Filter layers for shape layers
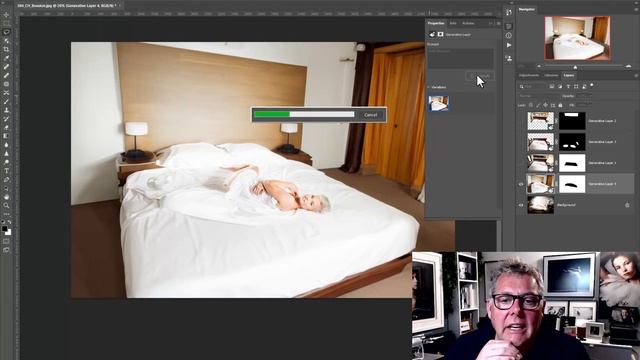This screenshot has width=640, height=360. point(576,87)
